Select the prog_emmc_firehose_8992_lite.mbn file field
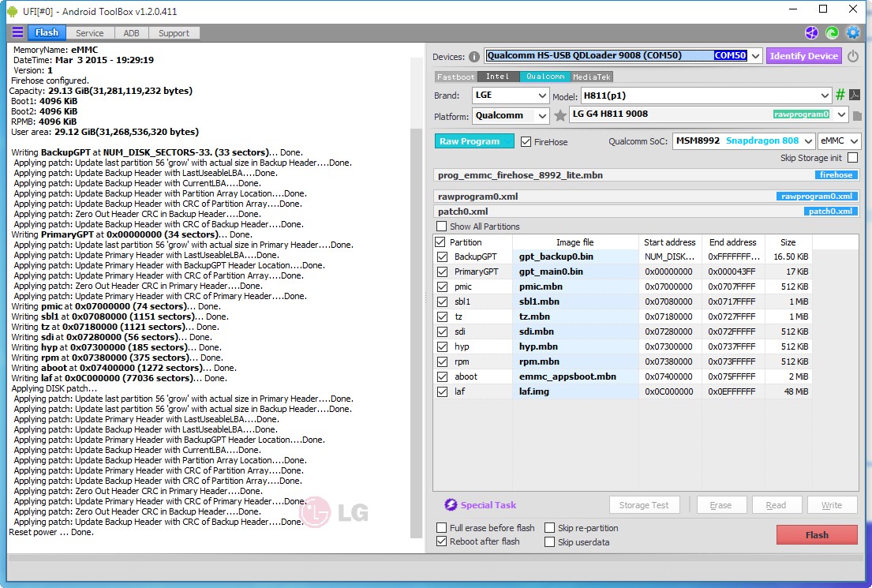Viewport: 872px width, 588px height. point(646,175)
